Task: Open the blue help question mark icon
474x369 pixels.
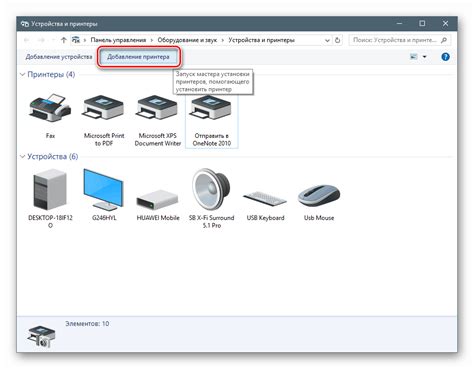Action: [445, 57]
